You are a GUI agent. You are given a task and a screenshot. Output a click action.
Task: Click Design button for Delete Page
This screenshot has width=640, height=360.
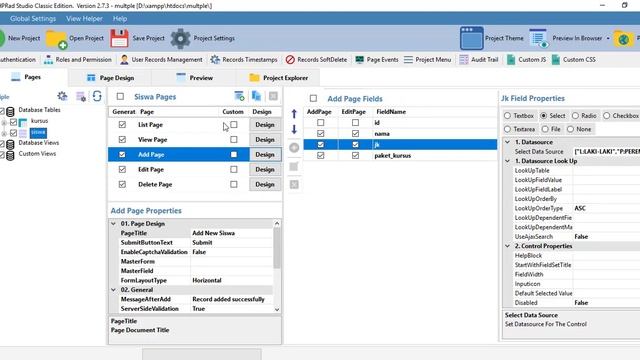(x=265, y=184)
